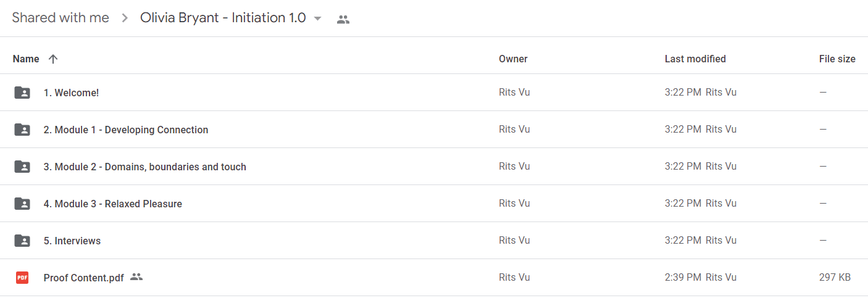Go back to Shared with me
The image size is (868, 298).
coord(61,18)
